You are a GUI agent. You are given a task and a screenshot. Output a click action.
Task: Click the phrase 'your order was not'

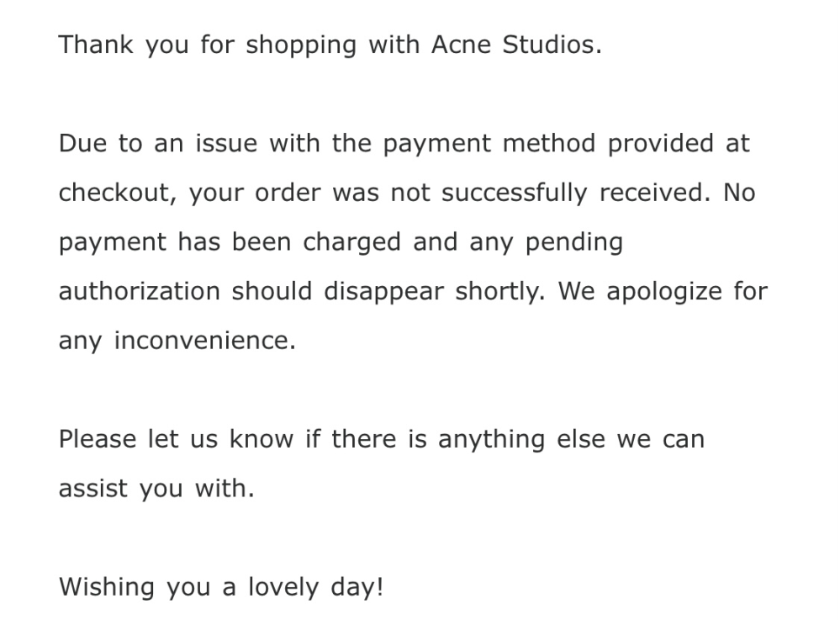click(309, 194)
